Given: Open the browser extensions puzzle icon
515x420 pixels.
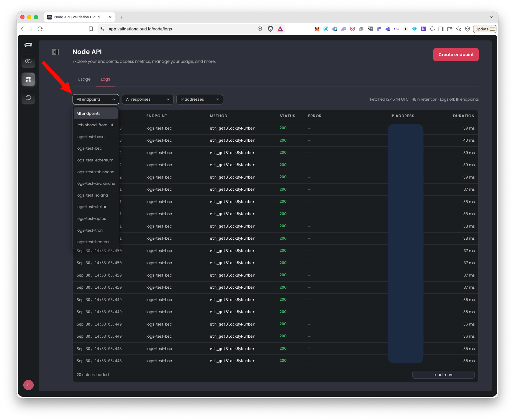Looking at the screenshot, I should (x=432, y=29).
